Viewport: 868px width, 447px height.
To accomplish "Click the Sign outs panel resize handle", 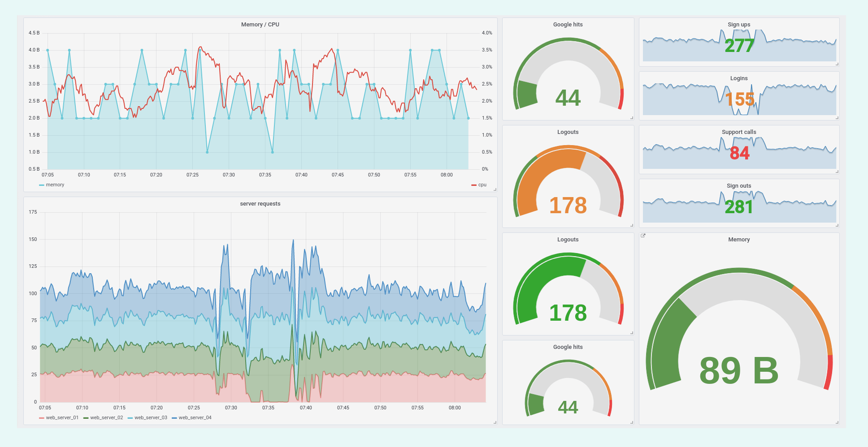I will 837,225.
